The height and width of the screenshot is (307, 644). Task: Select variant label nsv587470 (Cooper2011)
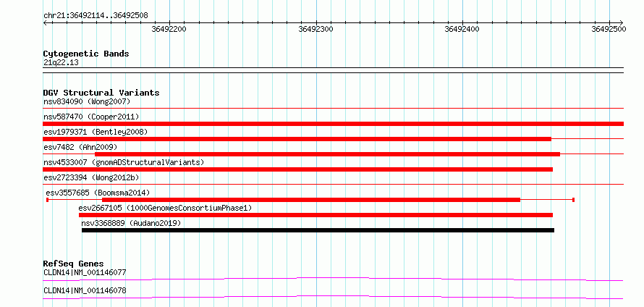(x=91, y=117)
